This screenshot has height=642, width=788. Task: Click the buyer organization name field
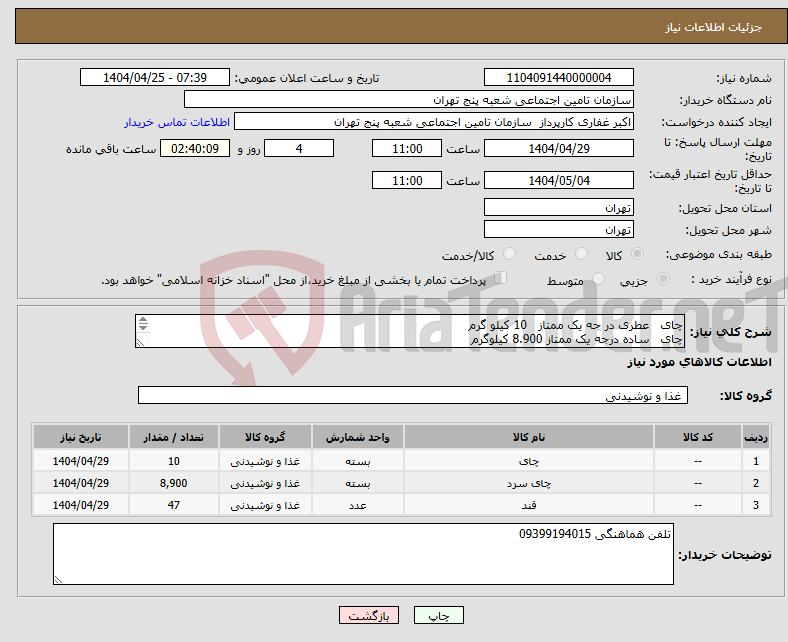[x=409, y=100]
